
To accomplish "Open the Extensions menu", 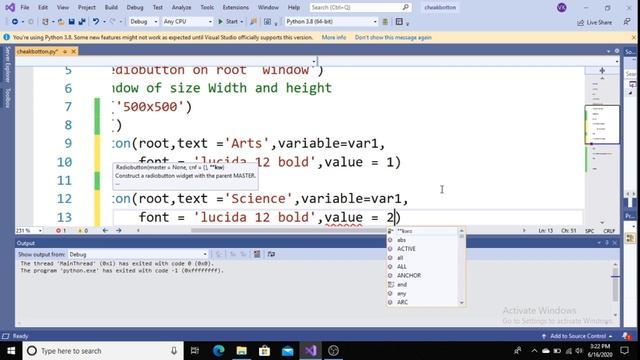I will point(236,7).
